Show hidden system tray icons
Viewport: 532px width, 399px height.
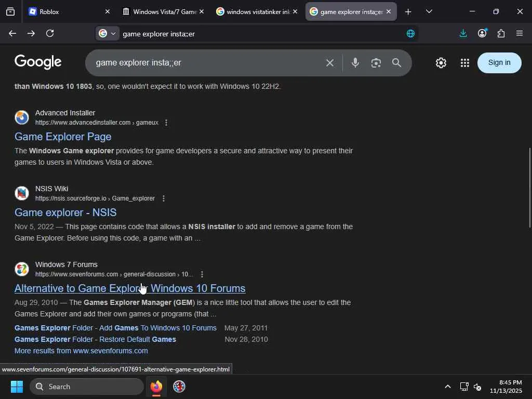(x=448, y=387)
